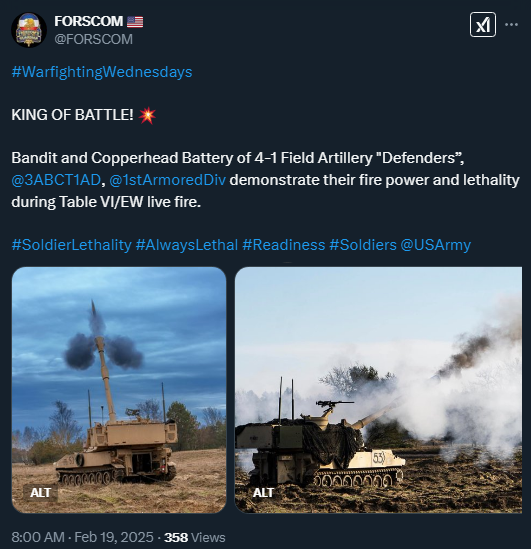Screen dimensions: 531x549
Task: Open the #Soldiers hashtag
Action: click(x=363, y=245)
